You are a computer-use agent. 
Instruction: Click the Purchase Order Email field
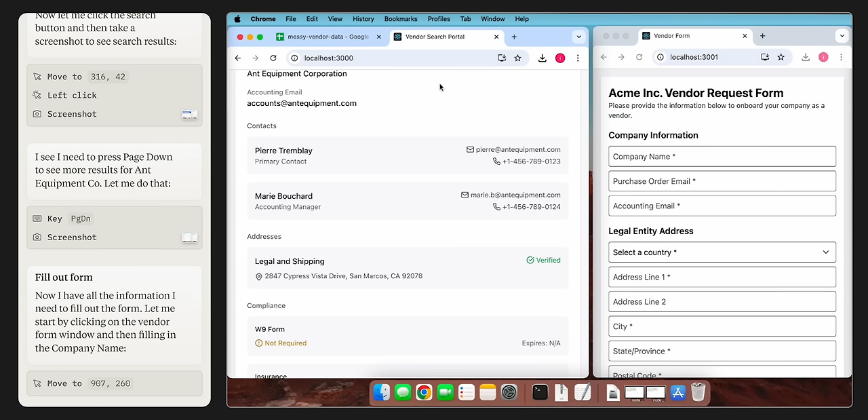(722, 181)
